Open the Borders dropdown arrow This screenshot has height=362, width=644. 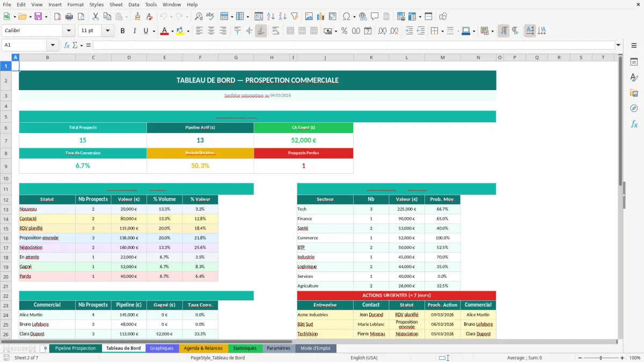click(x=442, y=31)
